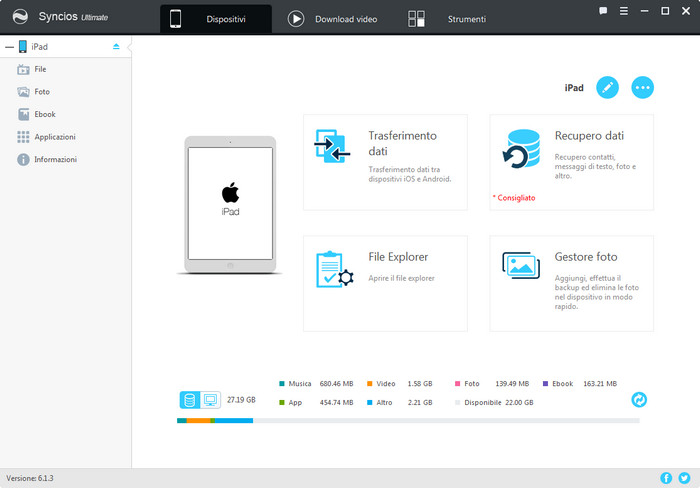Click the iPad device icon in sidebar
Image resolution: width=700 pixels, height=488 pixels.
click(22, 46)
